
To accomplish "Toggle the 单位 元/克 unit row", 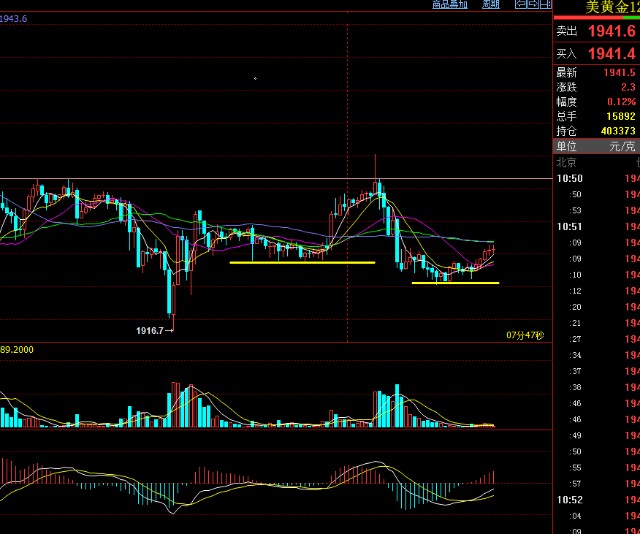I will (x=597, y=146).
